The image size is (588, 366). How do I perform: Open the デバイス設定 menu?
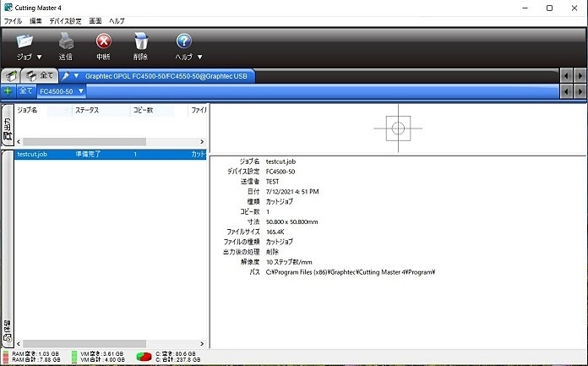point(65,21)
